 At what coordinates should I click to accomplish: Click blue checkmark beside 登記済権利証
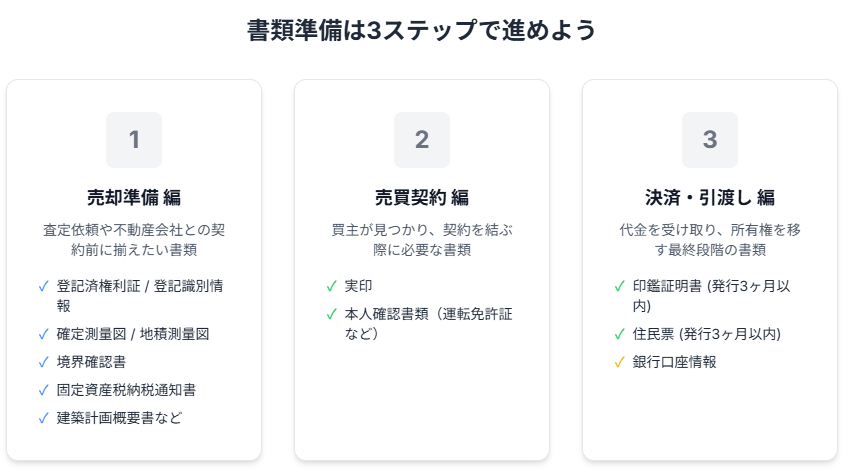[x=43, y=286]
